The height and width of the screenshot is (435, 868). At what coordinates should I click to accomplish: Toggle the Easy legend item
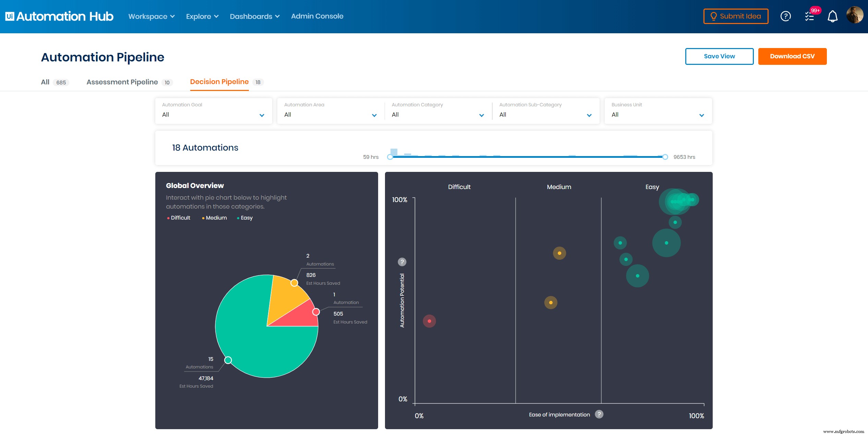tap(245, 218)
